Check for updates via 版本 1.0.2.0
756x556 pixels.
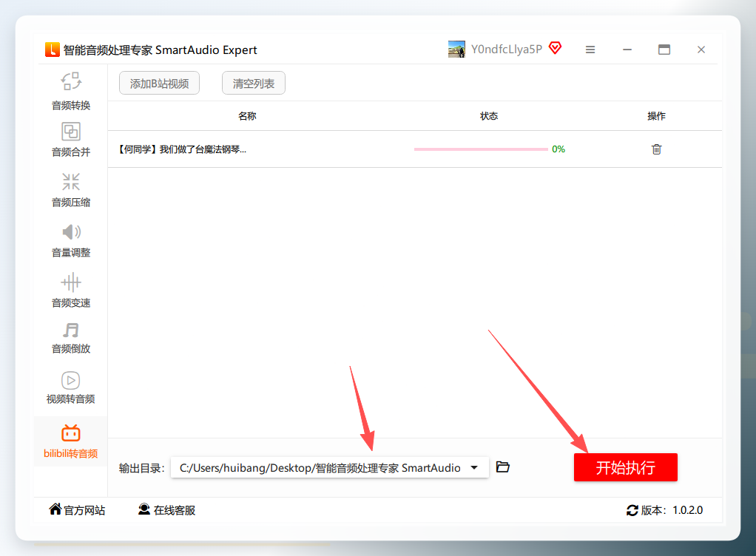coord(665,510)
